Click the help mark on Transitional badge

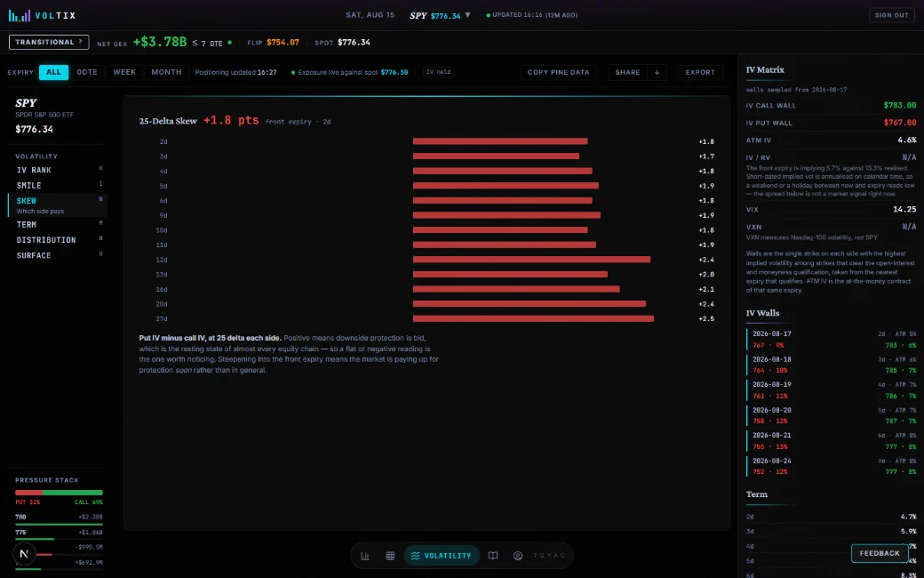click(81, 42)
